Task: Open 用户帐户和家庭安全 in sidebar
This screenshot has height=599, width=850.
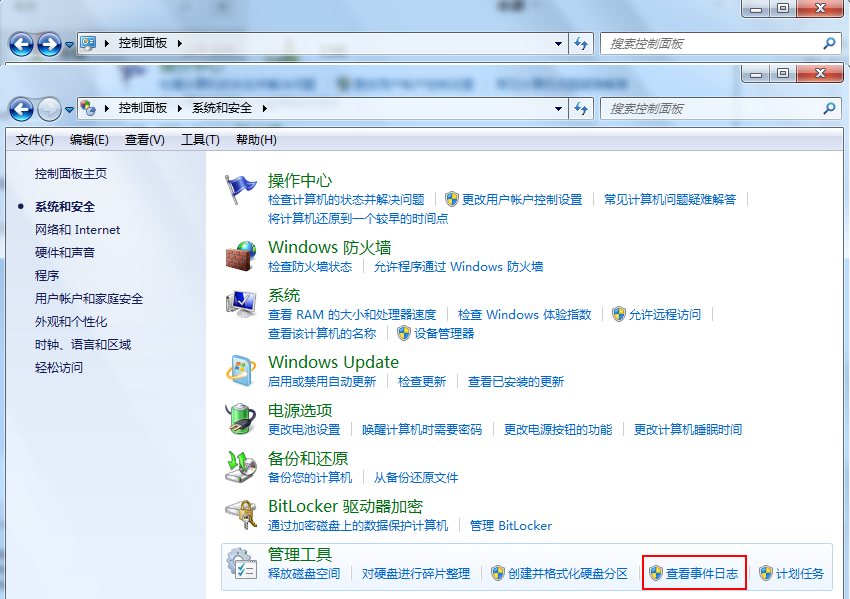Action: click(x=89, y=299)
